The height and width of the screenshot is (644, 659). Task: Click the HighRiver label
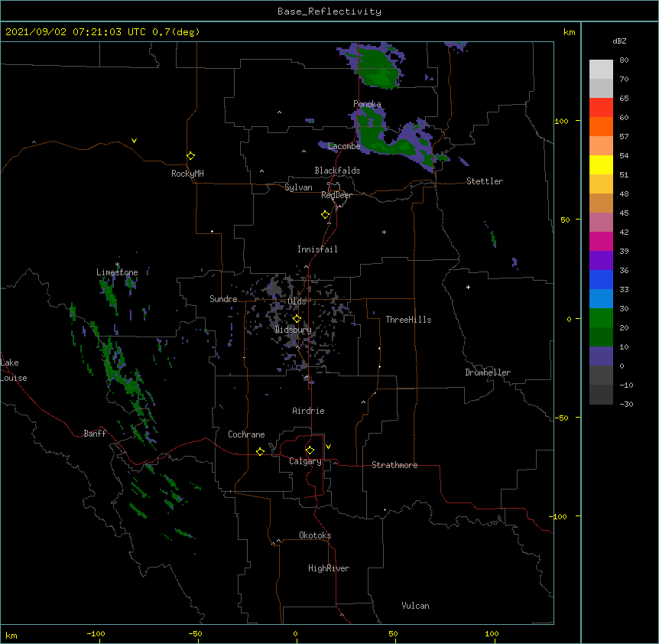[x=329, y=568]
